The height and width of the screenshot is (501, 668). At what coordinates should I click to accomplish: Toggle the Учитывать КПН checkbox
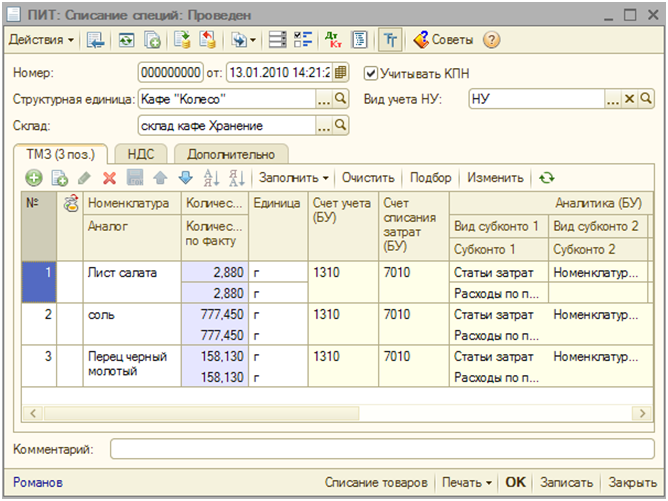point(371,73)
